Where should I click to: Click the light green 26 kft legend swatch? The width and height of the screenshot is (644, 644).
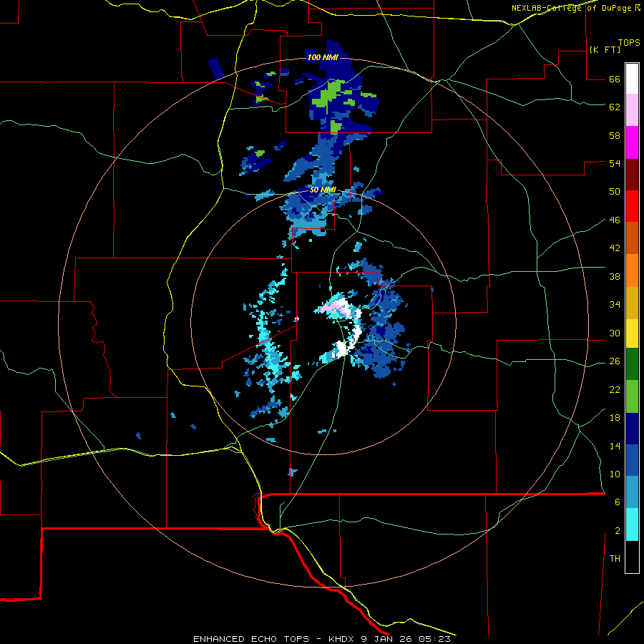pos(632,396)
